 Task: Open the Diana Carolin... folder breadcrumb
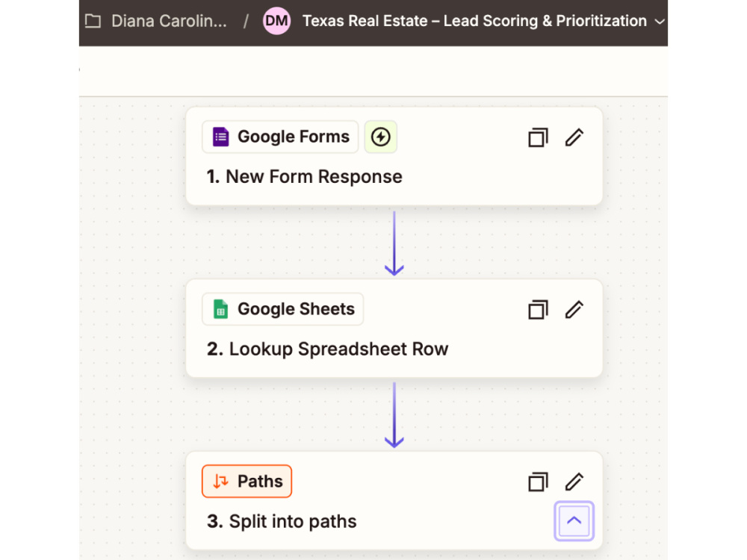tap(169, 21)
